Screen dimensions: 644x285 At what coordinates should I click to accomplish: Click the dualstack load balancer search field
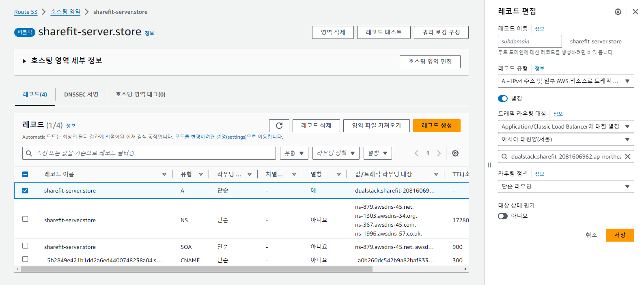566,156
